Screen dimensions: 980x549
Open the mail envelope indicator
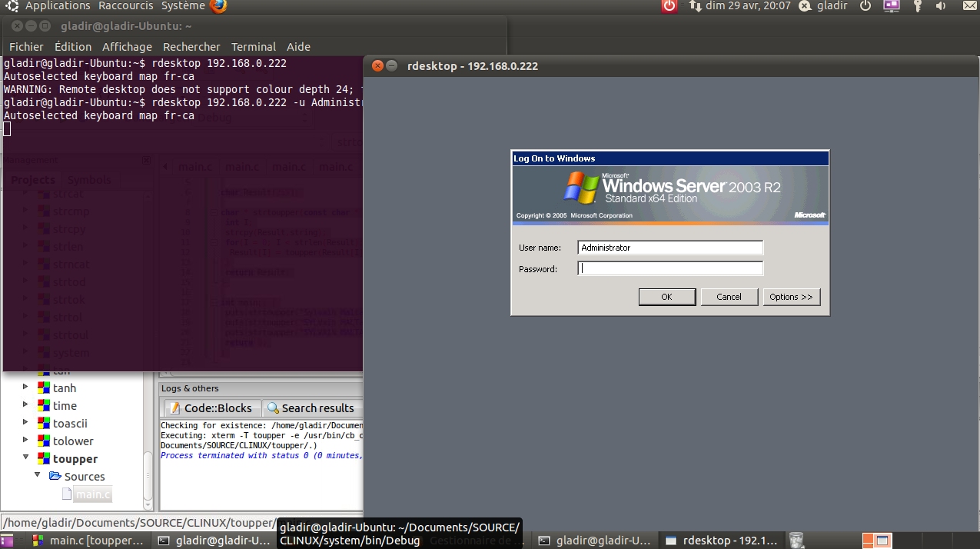pos(965,6)
